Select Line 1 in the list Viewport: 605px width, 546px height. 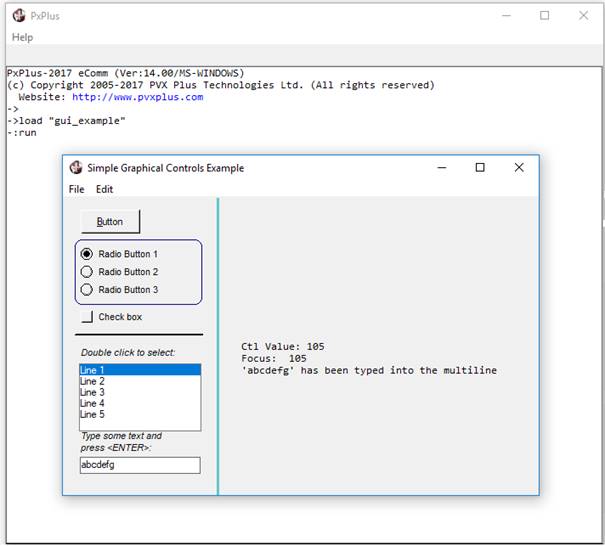coord(139,370)
